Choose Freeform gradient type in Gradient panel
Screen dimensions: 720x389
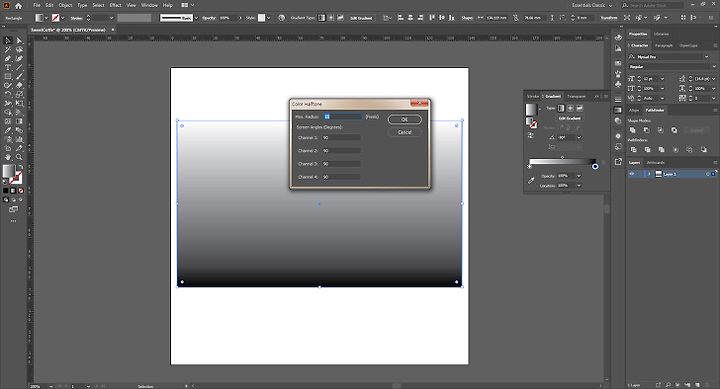point(579,108)
